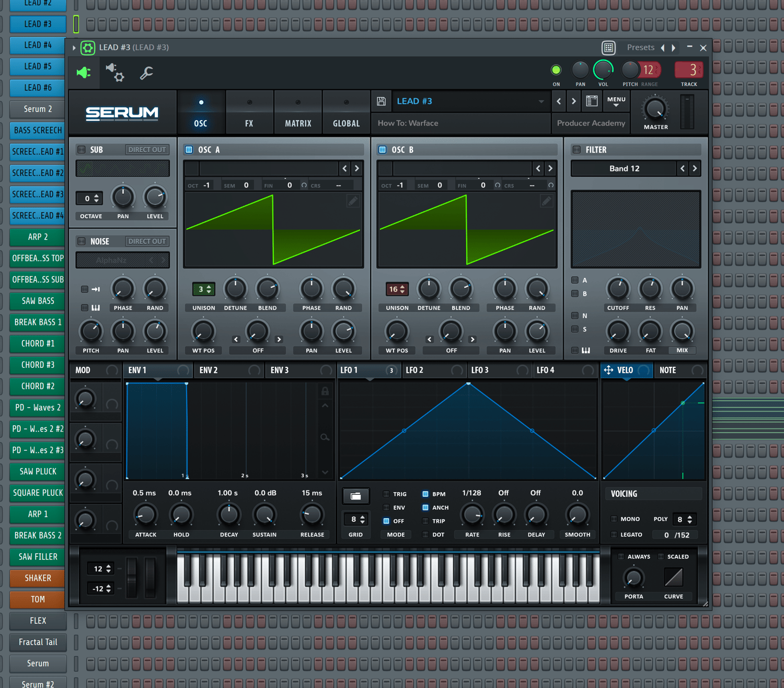Disable OSC B power toggle
784x688 pixels.
(383, 149)
